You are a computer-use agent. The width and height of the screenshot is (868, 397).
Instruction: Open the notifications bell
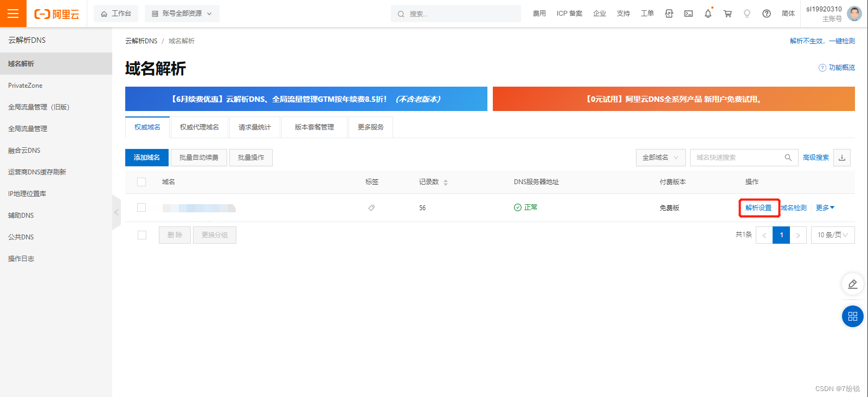(708, 14)
